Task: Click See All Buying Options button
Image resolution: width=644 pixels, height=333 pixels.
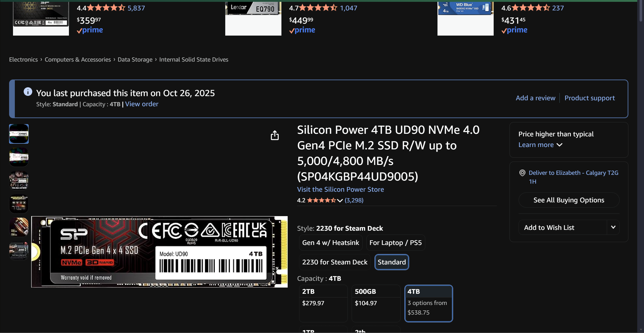Action: click(569, 200)
